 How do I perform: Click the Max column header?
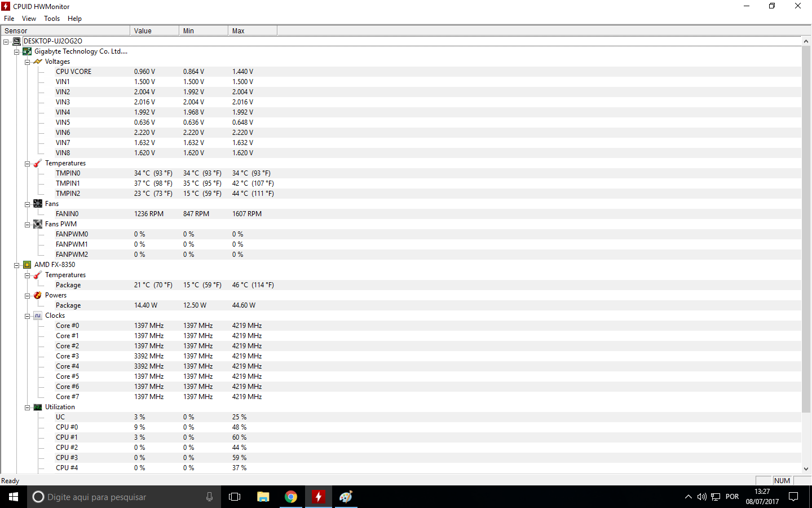pos(253,30)
